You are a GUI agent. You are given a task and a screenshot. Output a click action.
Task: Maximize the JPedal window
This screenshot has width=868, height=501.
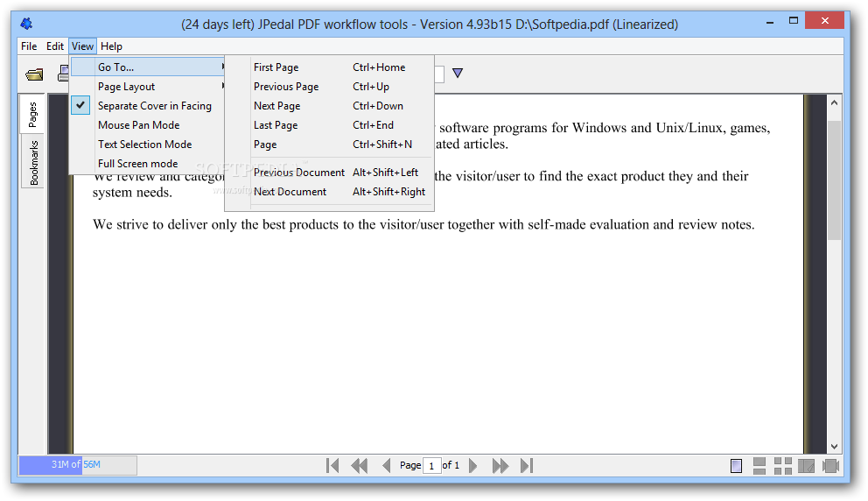click(x=794, y=21)
